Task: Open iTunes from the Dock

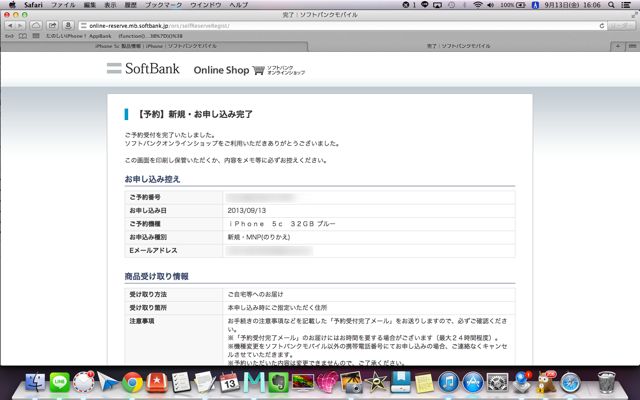Action: tap(449, 383)
